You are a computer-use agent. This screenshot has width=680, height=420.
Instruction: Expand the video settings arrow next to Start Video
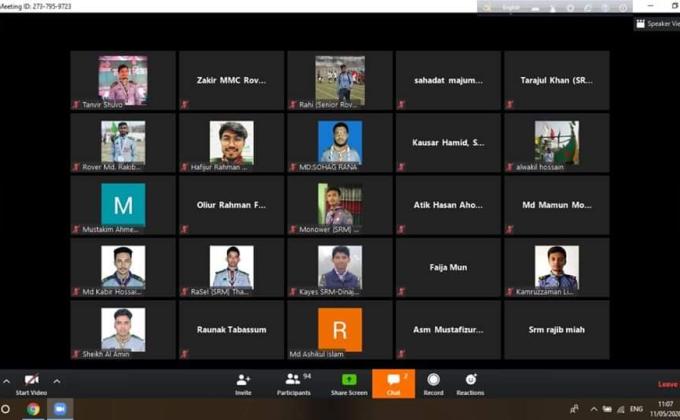(57, 381)
